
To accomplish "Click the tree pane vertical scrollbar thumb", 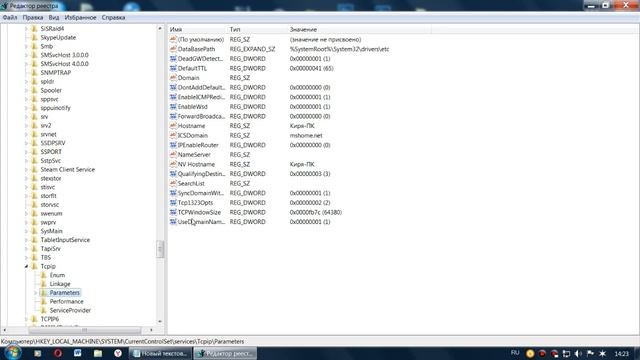I will [160, 249].
